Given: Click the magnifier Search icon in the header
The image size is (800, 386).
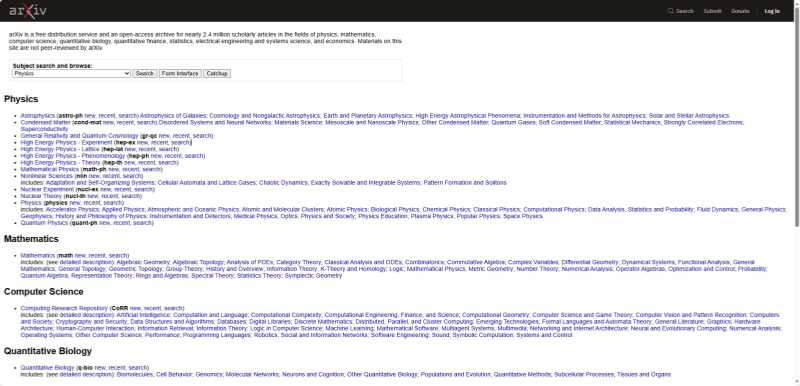Looking at the screenshot, I should tap(670, 11).
